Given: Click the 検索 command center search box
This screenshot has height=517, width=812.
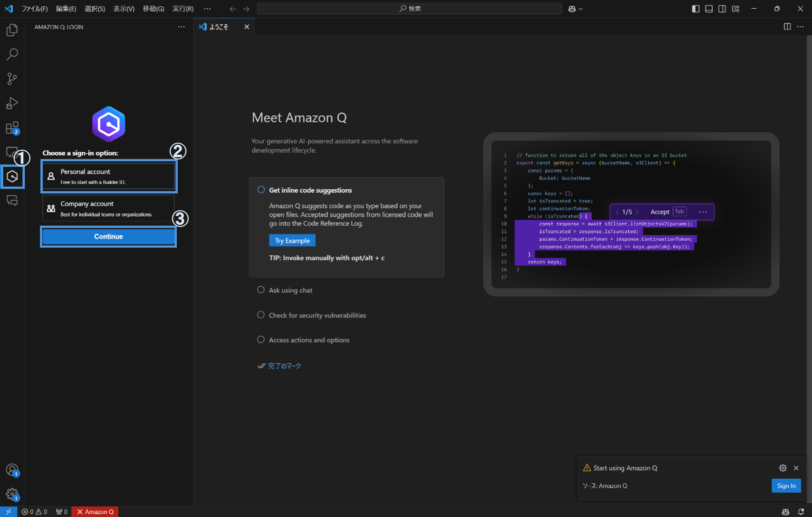Looking at the screenshot, I should (409, 9).
